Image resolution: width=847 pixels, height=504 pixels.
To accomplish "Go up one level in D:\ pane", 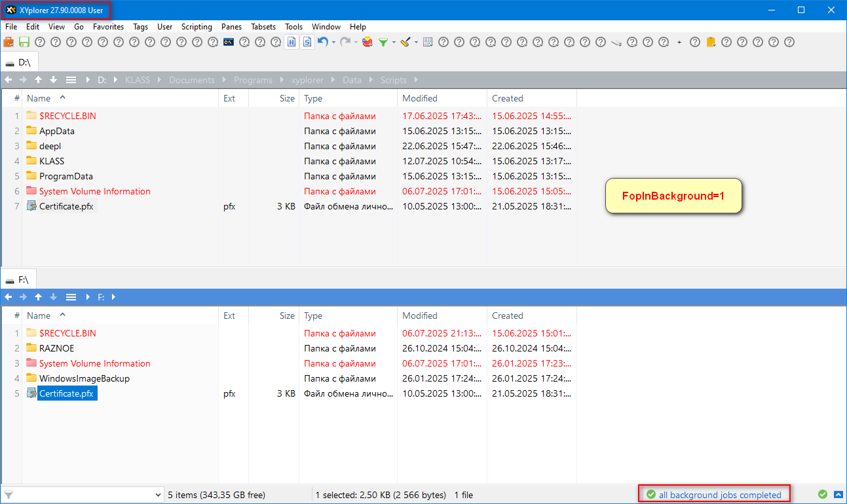I will [38, 80].
